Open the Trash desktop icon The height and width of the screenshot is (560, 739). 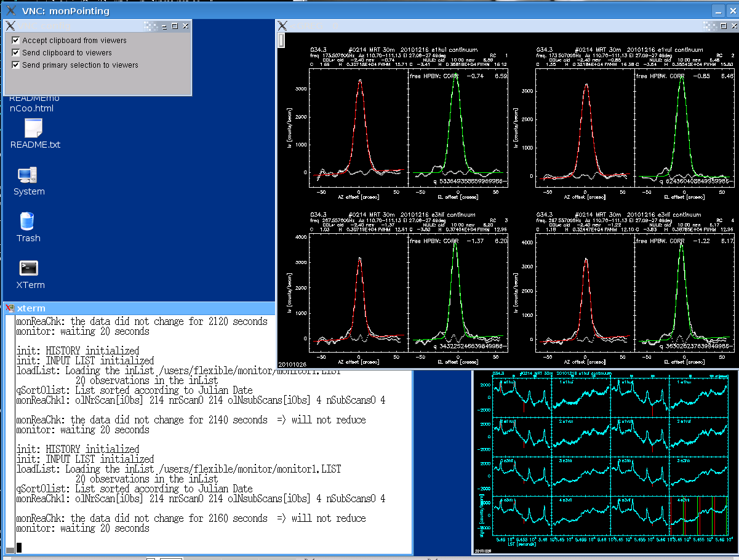[28, 222]
